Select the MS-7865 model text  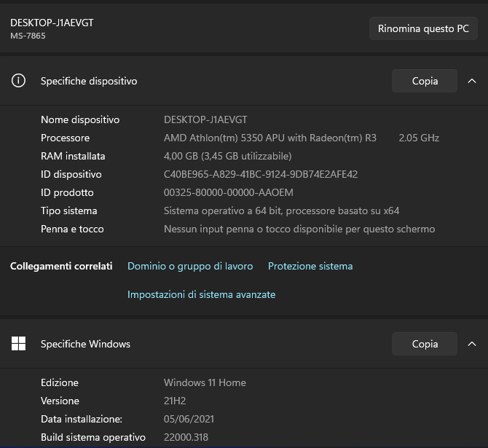tap(28, 36)
